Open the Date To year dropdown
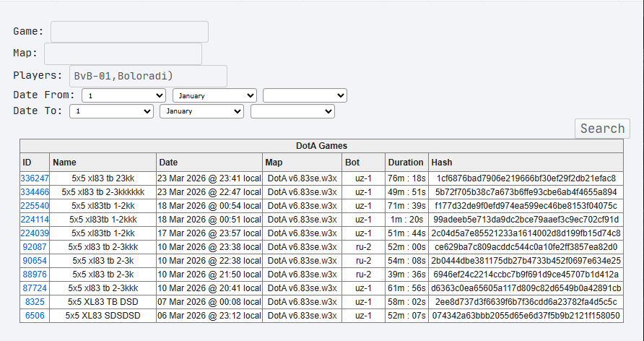Viewport: 644px width, 341px height. [x=292, y=112]
